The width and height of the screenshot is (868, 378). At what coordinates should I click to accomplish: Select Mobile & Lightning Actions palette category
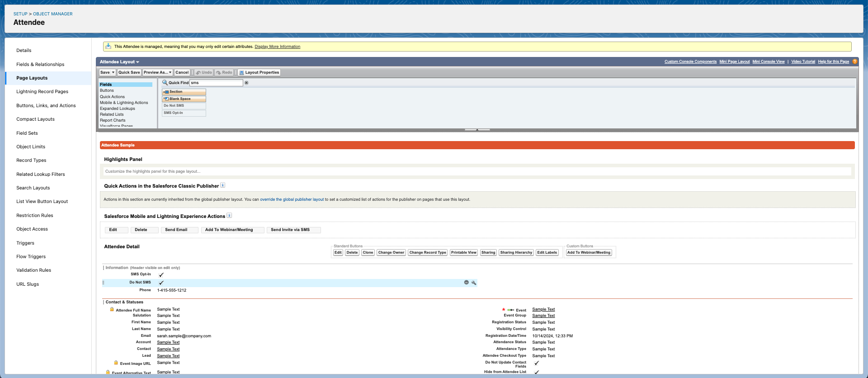click(x=124, y=103)
